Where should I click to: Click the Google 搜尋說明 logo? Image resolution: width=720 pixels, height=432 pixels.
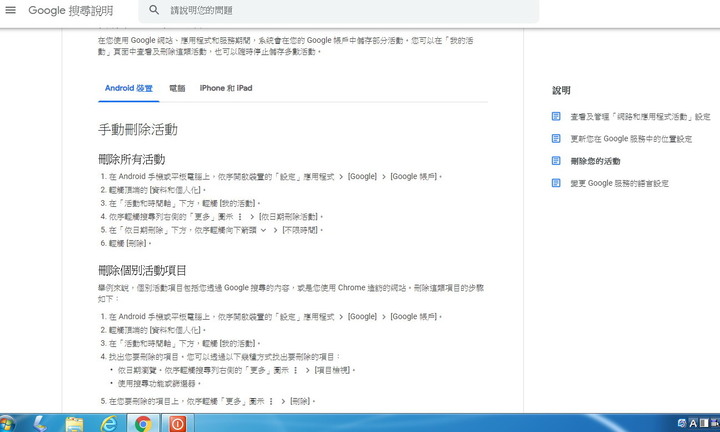71,11
